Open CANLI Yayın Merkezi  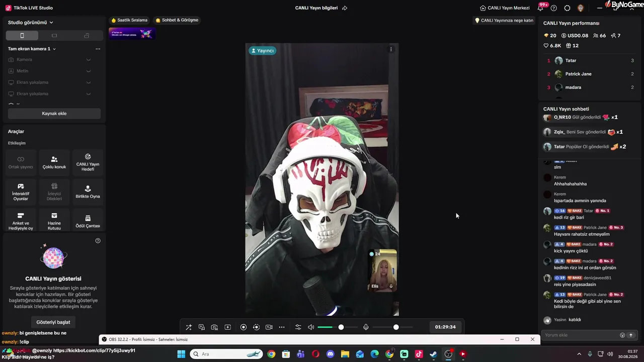click(505, 8)
